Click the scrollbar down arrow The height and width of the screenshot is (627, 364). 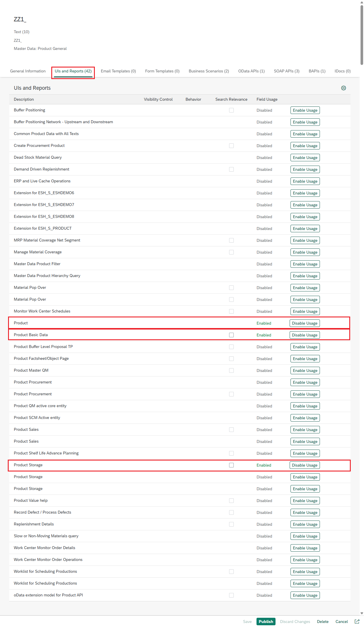[x=362, y=613]
